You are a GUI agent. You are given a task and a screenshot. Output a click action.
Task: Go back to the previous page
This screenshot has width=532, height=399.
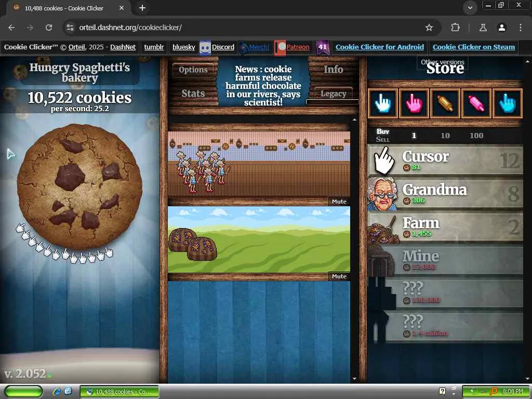11,28
